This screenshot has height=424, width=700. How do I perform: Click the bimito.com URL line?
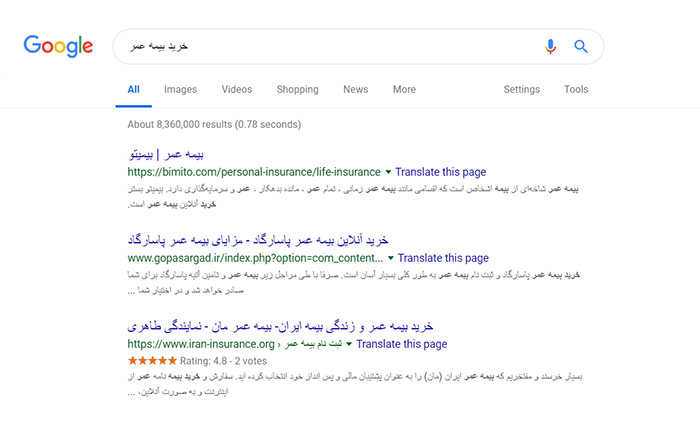[x=254, y=172]
